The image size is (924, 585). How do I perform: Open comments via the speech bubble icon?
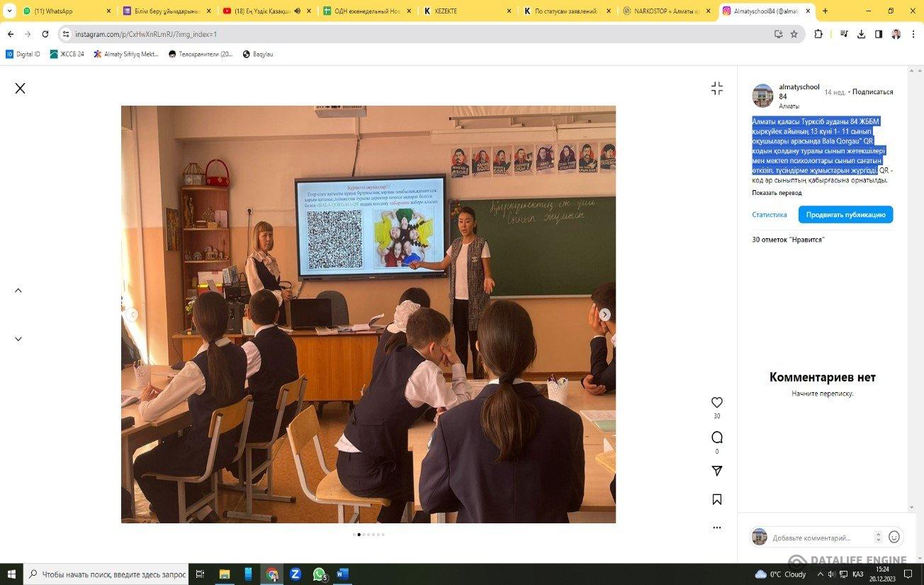coord(716,438)
